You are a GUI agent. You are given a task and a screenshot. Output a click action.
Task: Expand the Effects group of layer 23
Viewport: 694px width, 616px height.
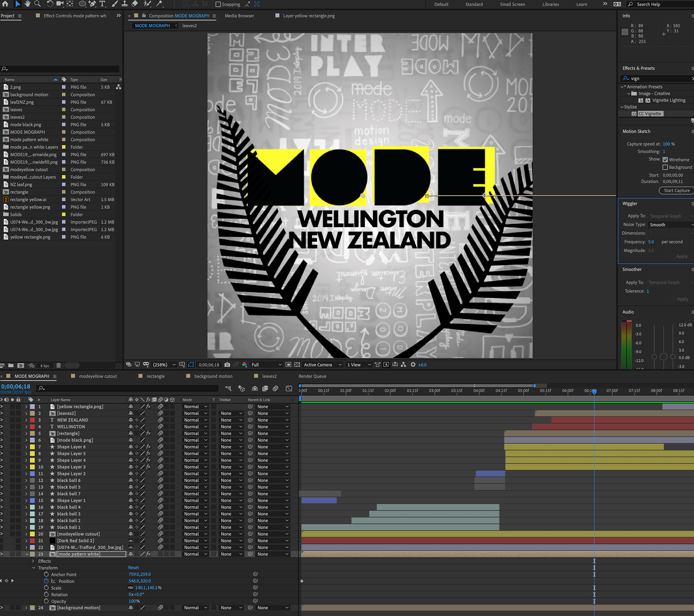[33, 561]
